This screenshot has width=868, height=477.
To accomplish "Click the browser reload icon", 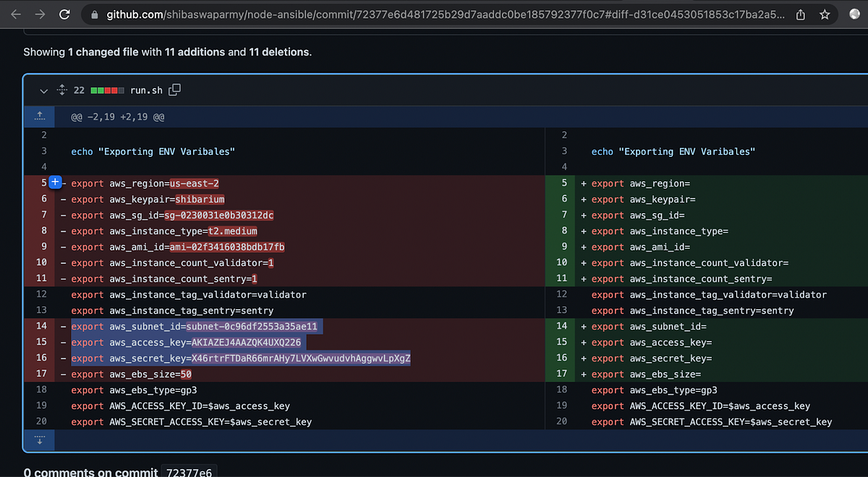I will pyautogui.click(x=64, y=14).
